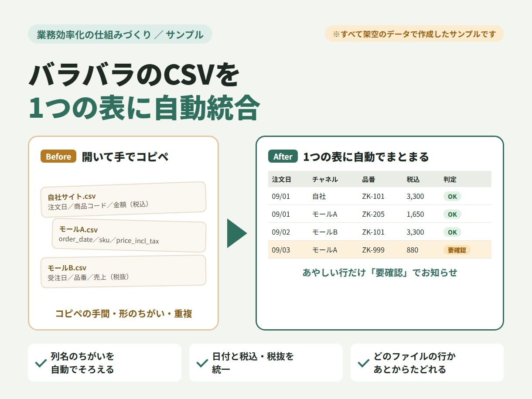Click the green arrow between the panels
Image resolution: width=532 pixels, height=399 pixels.
[237, 233]
